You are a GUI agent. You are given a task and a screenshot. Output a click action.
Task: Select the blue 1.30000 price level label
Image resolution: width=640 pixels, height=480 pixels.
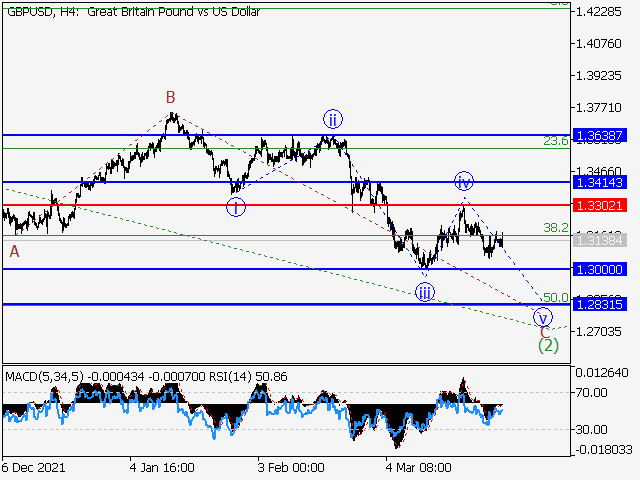point(600,269)
